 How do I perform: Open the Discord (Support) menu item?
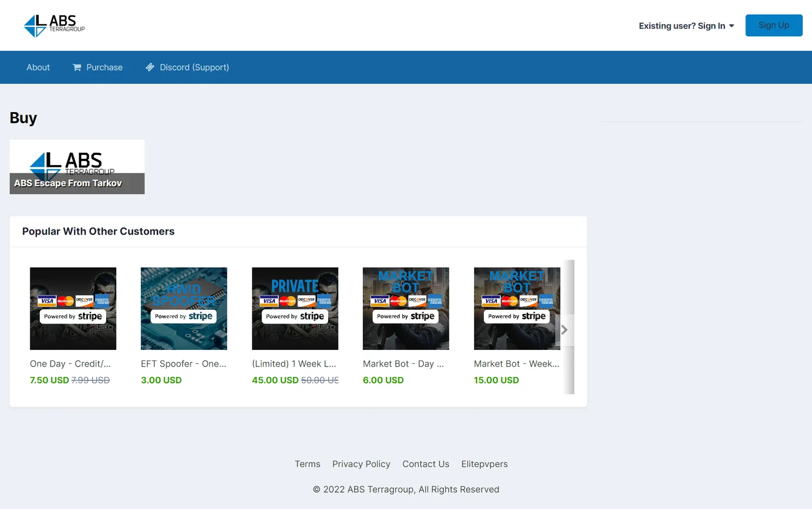point(187,67)
